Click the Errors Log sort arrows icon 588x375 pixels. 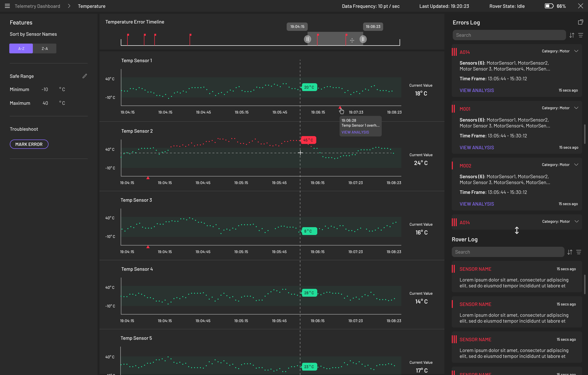pyautogui.click(x=572, y=35)
